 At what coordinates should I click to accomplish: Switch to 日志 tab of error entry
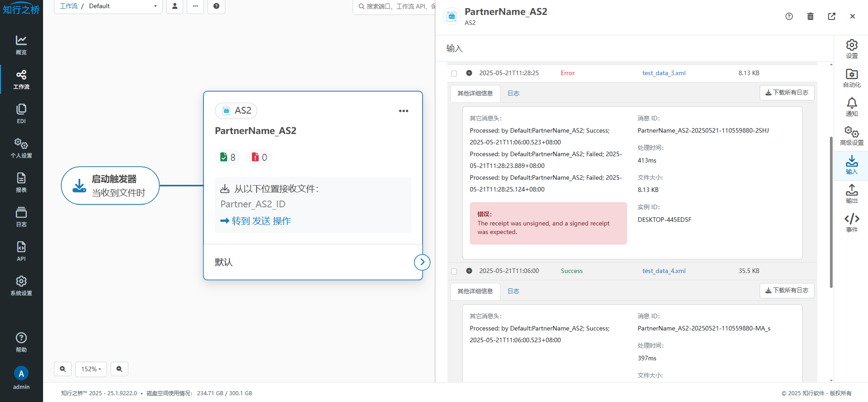(x=513, y=93)
